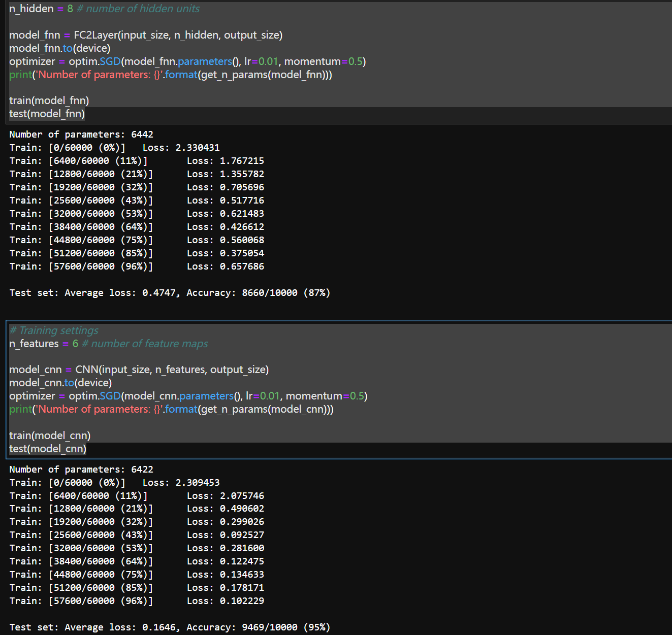Click output line with Loss: 0.375054
Image resolution: width=672 pixels, height=635 pixels.
coord(137,253)
